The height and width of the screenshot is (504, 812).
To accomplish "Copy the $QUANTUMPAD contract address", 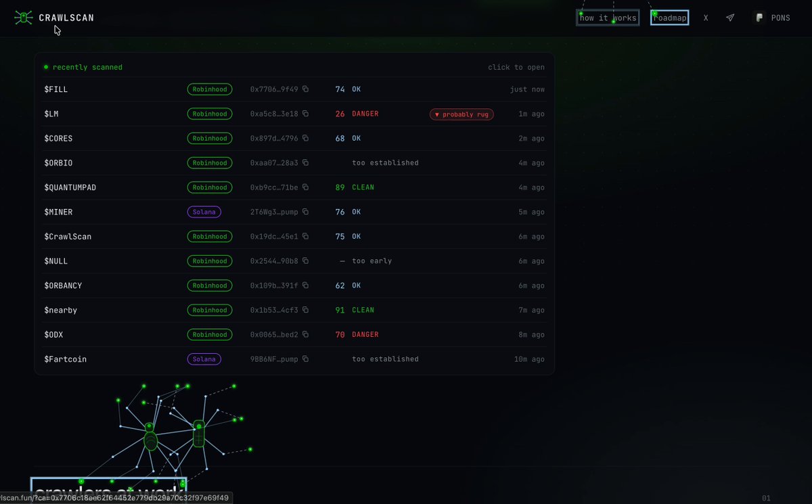I will pos(305,187).
